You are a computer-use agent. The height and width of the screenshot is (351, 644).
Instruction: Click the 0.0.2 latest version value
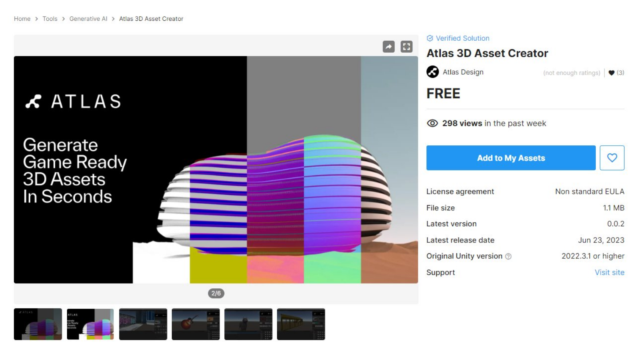click(616, 224)
